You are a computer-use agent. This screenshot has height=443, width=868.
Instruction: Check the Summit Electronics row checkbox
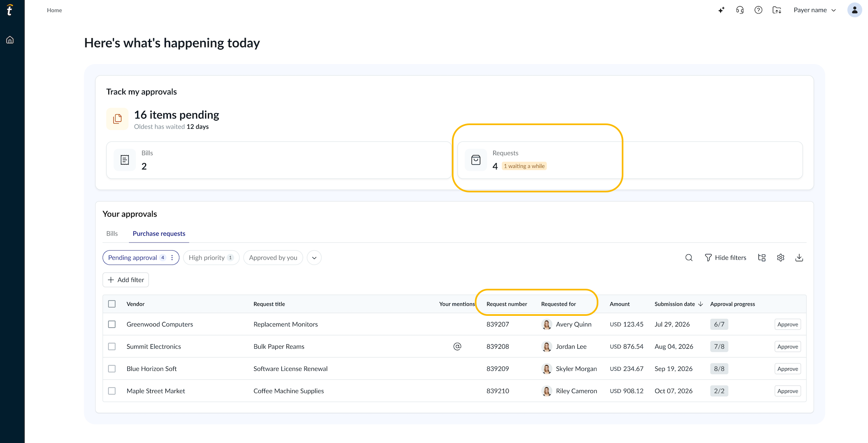click(112, 347)
